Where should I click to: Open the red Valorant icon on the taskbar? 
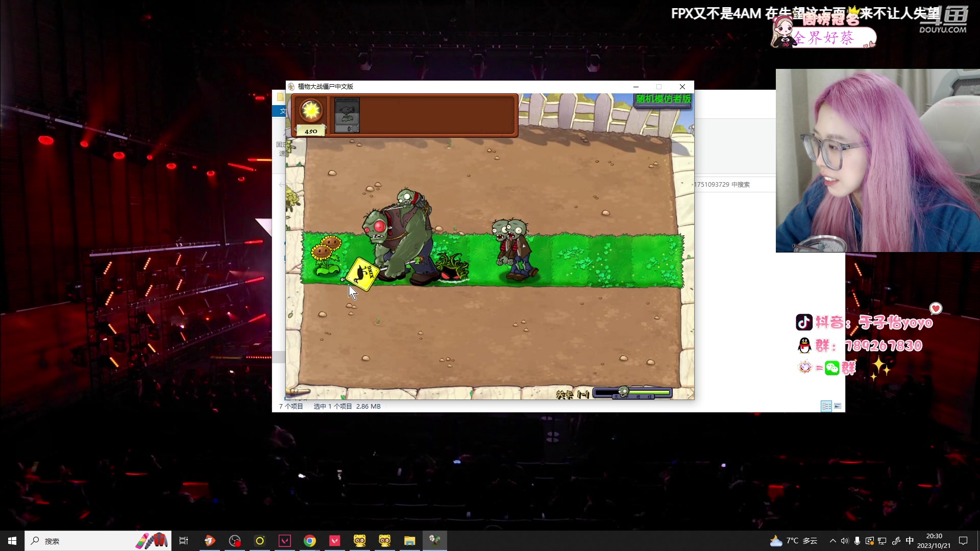tap(335, 541)
